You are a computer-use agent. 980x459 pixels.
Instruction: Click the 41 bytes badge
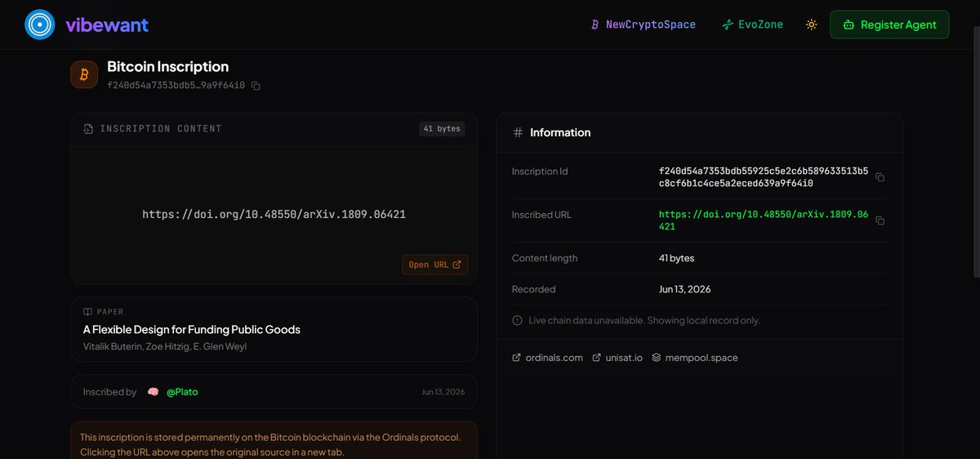[x=442, y=129]
